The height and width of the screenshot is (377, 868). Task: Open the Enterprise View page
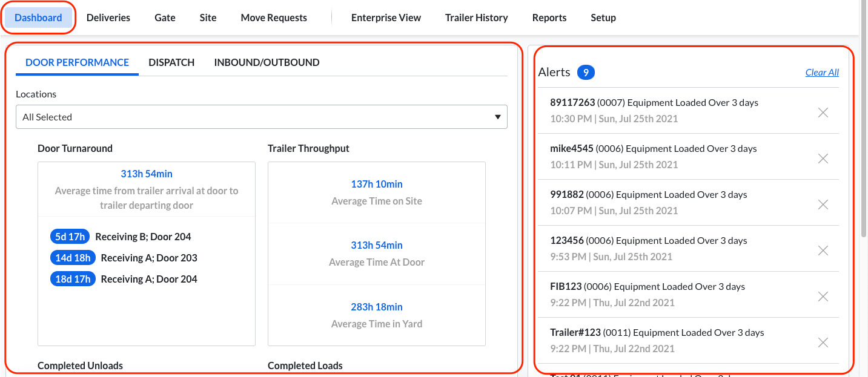tap(386, 18)
